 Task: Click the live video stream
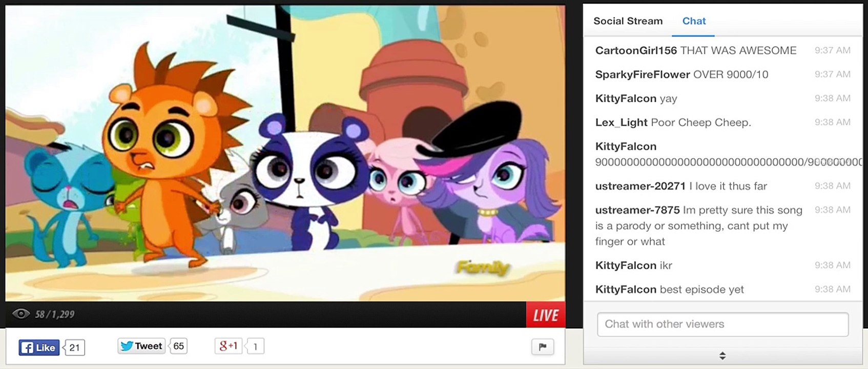285,153
